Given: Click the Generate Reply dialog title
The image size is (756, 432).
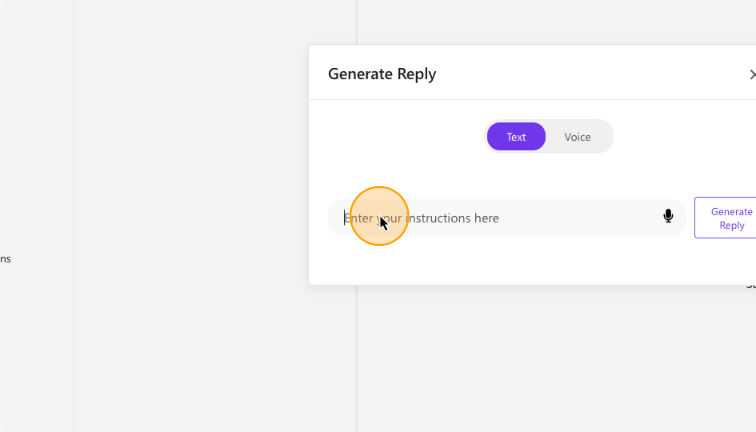Looking at the screenshot, I should 382,74.
